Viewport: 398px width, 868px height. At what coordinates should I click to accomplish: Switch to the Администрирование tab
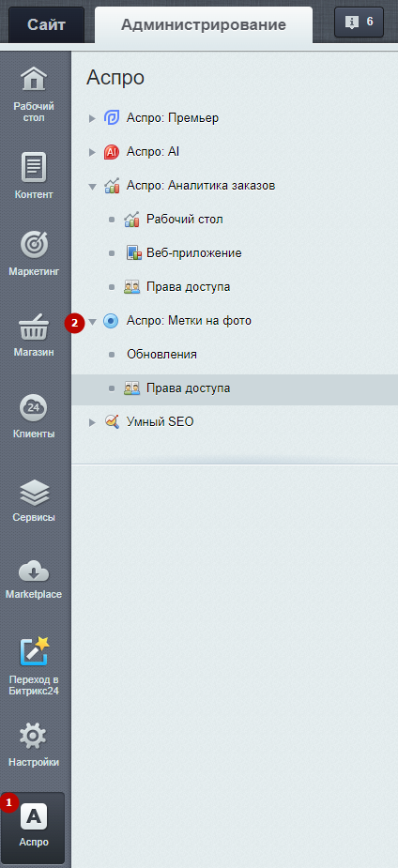pyautogui.click(x=204, y=25)
